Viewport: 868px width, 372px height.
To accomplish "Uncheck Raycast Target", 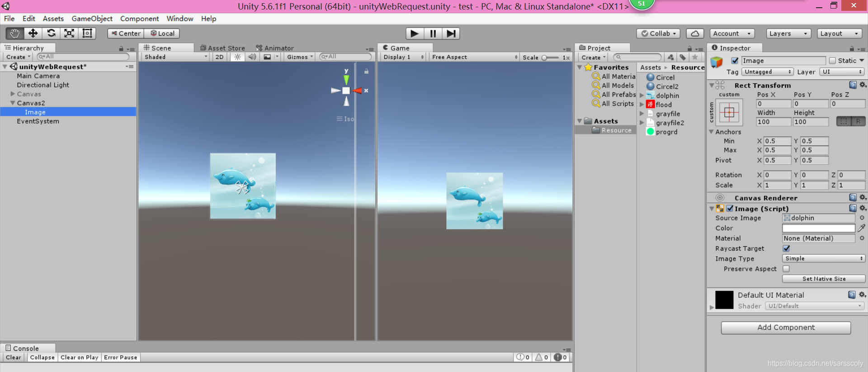I will [786, 248].
